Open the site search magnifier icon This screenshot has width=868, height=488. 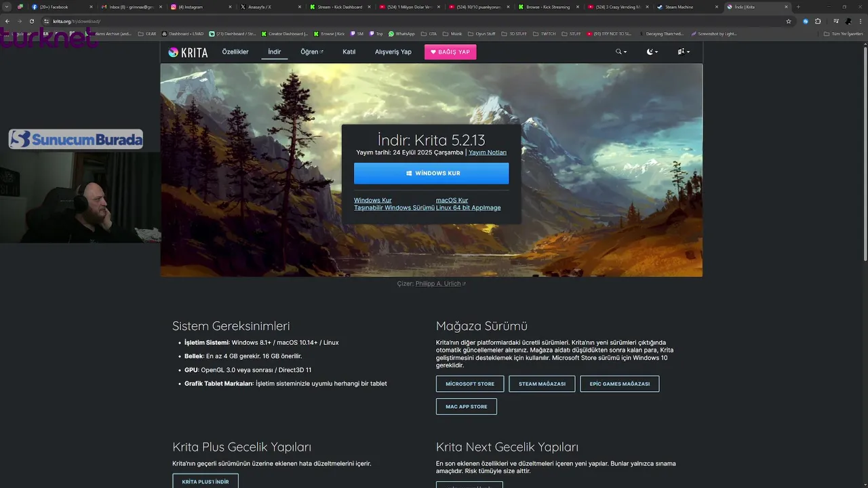tap(620, 52)
